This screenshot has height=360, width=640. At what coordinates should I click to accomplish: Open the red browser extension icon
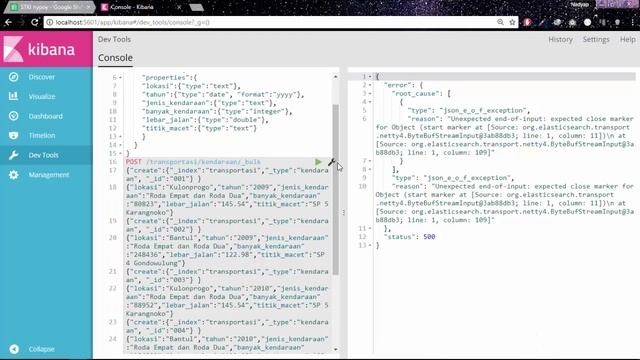(527, 22)
